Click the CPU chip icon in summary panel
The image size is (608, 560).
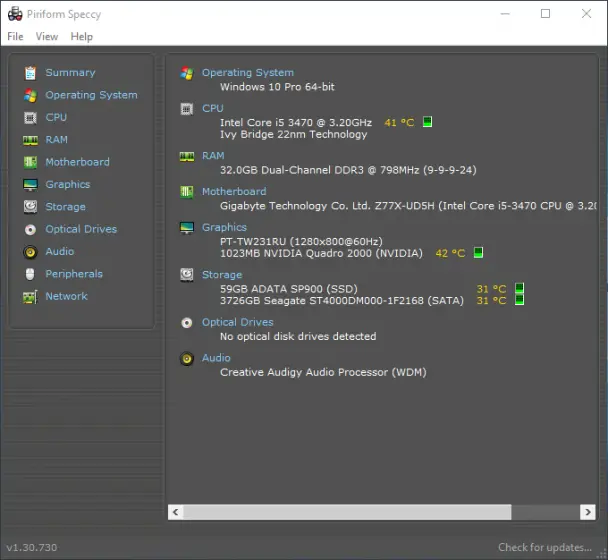[187, 109]
